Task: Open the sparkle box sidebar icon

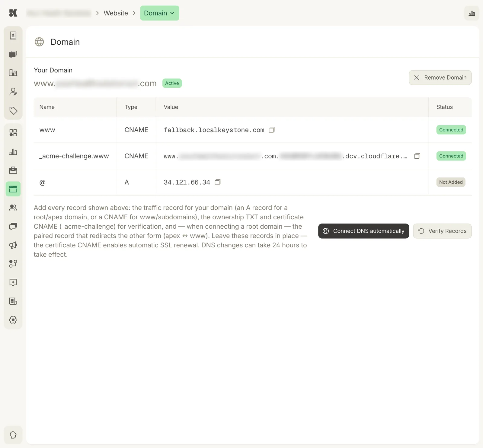Action: (x=13, y=282)
